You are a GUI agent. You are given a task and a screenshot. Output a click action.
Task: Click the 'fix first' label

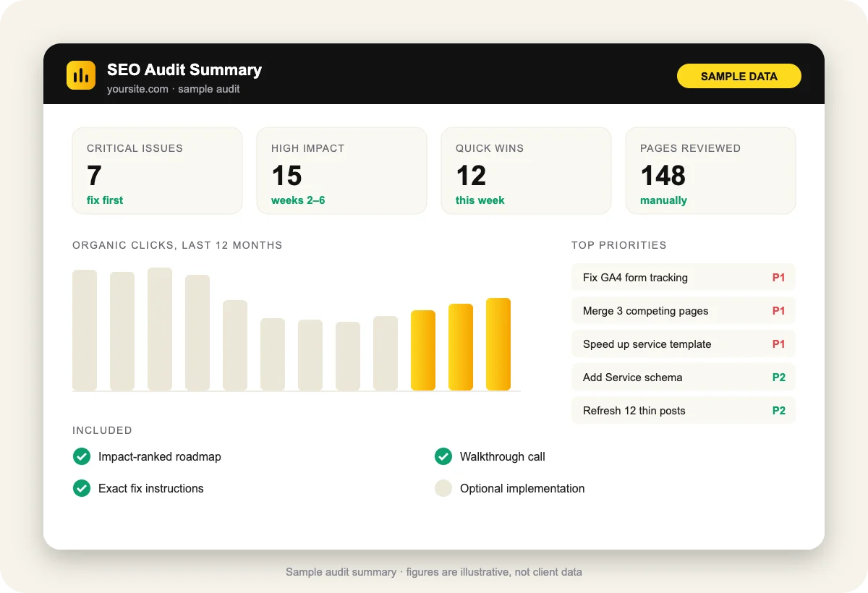coord(105,200)
